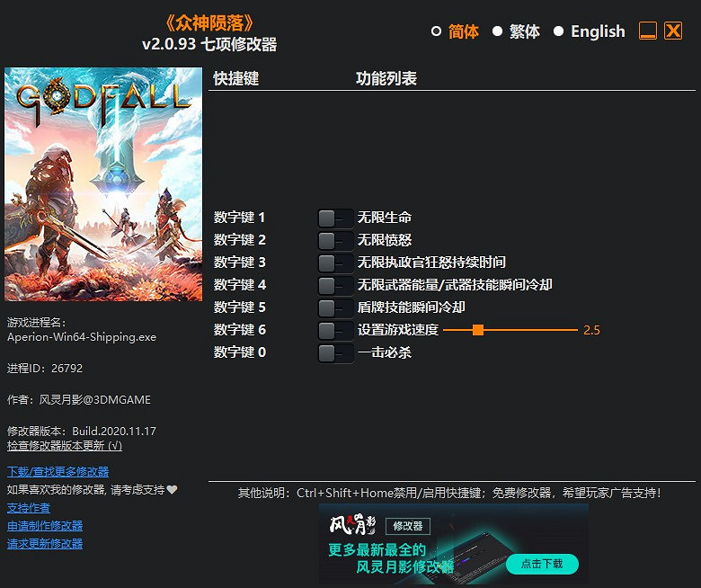
Task: Select 简体 language radio button
Action: (x=437, y=31)
